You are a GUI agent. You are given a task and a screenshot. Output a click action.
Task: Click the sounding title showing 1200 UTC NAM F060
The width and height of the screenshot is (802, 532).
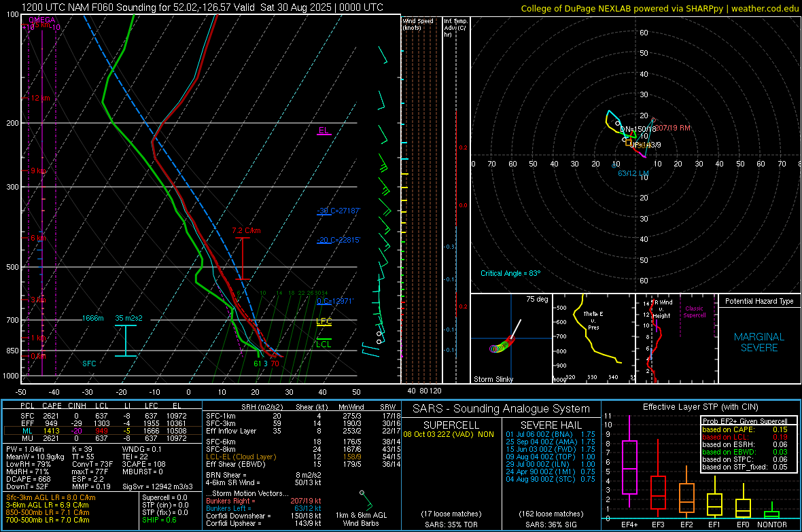pos(202,7)
